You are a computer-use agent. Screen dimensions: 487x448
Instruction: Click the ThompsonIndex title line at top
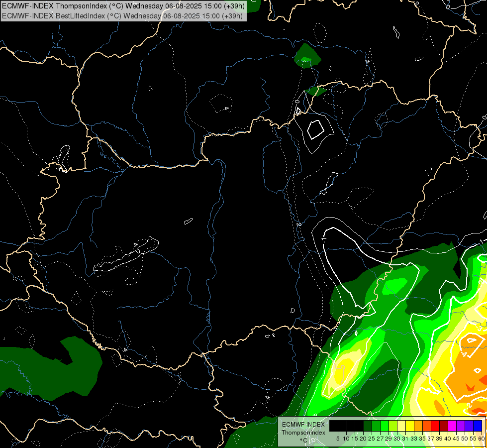click(x=123, y=5)
